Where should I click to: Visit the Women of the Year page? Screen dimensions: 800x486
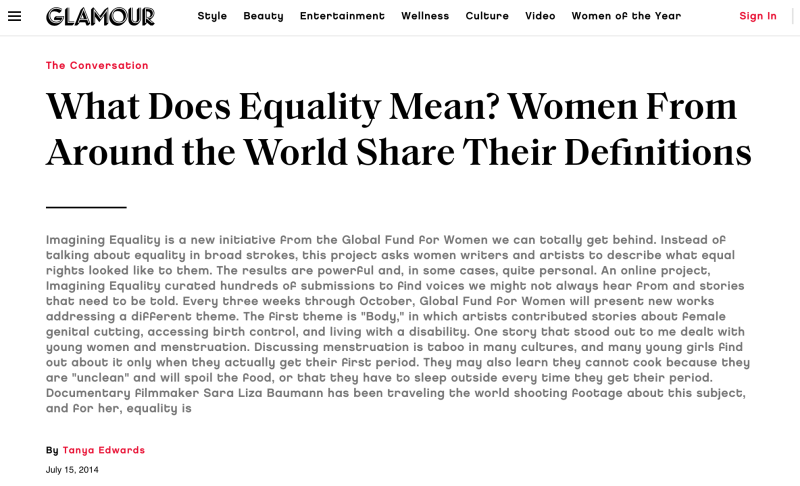tap(626, 16)
